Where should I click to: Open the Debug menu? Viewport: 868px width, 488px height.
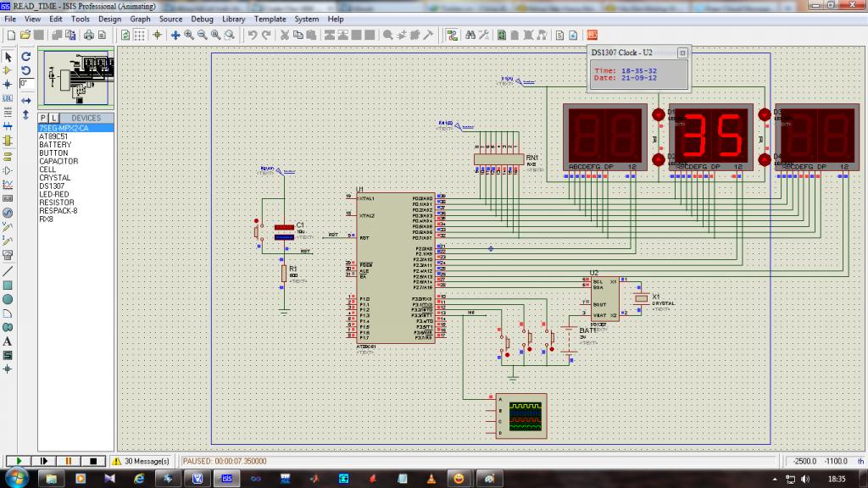click(203, 19)
